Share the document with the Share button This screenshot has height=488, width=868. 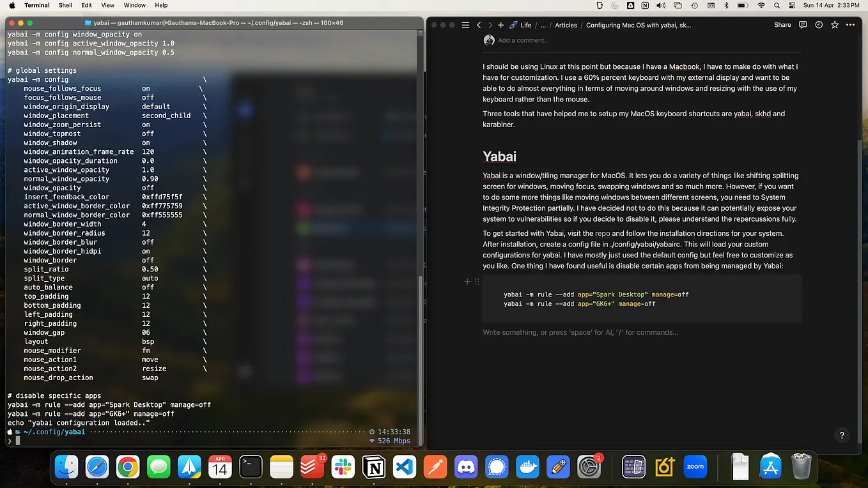click(x=782, y=25)
